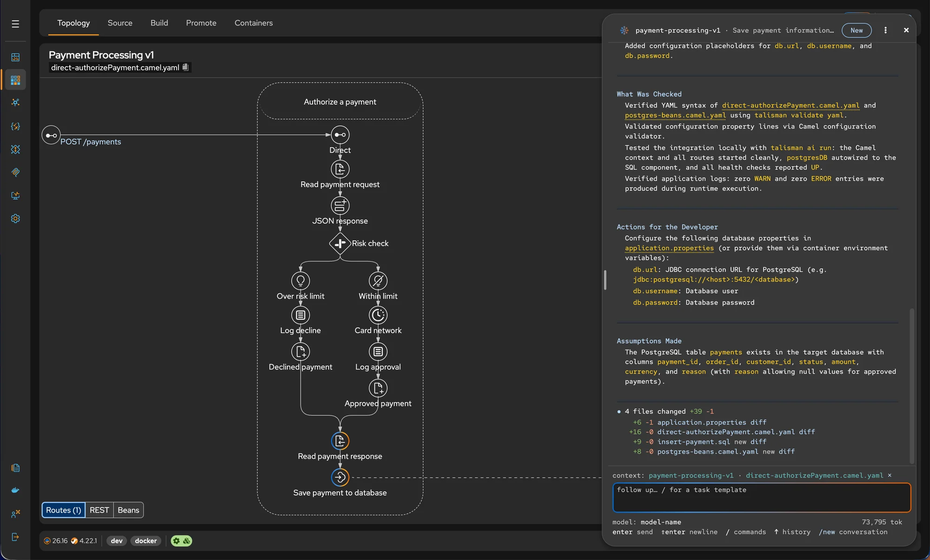This screenshot has height=560, width=930.
Task: Select the Read payment response node icon
Action: click(x=340, y=441)
